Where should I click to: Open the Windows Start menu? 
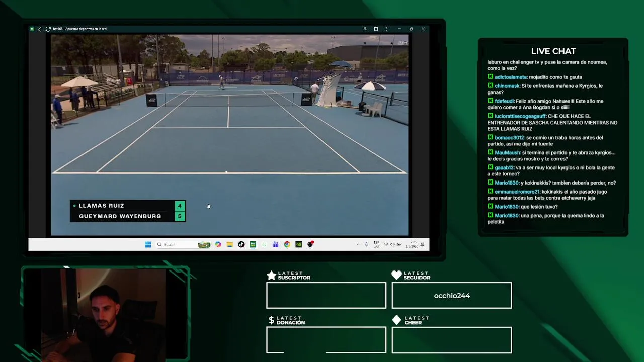[148, 244]
